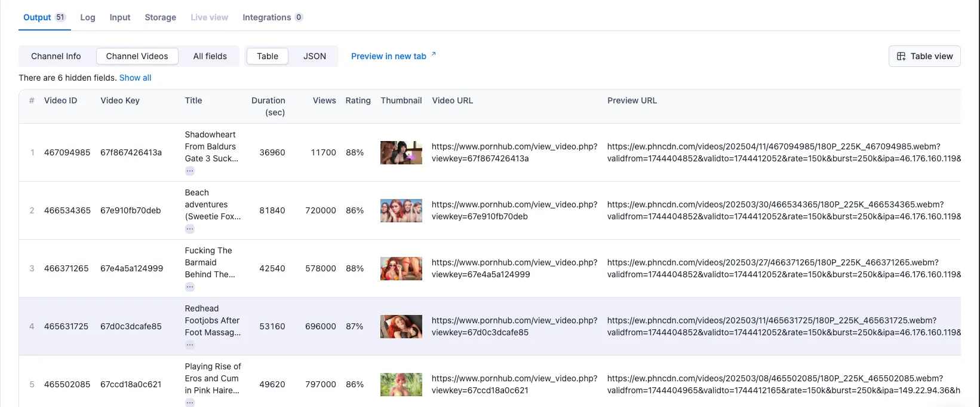This screenshot has width=980, height=407.
Task: Click views value 578000
Action: click(321, 268)
